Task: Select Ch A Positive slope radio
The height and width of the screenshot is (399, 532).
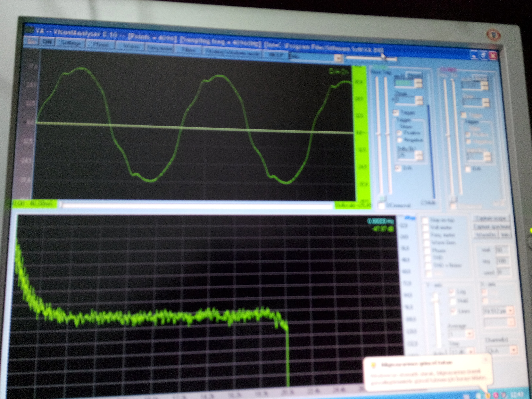Action: (399, 133)
